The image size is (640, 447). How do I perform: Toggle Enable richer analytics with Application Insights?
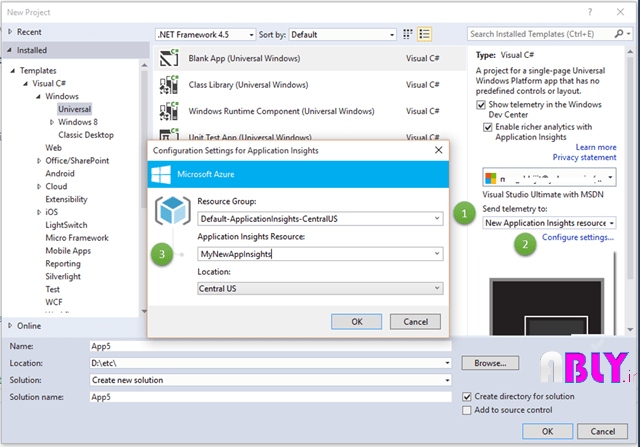[x=488, y=127]
